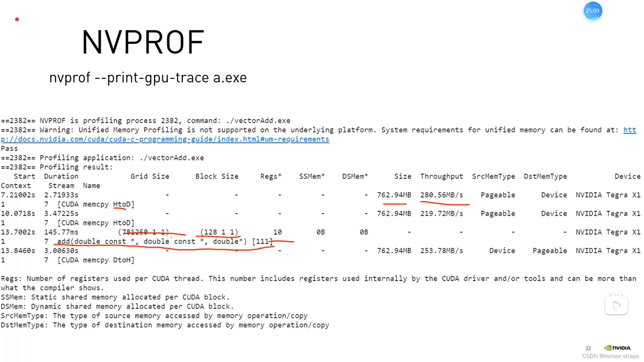Click the block size value (128 1 1)
Viewport: 644px width, 362px height.
tap(219, 232)
